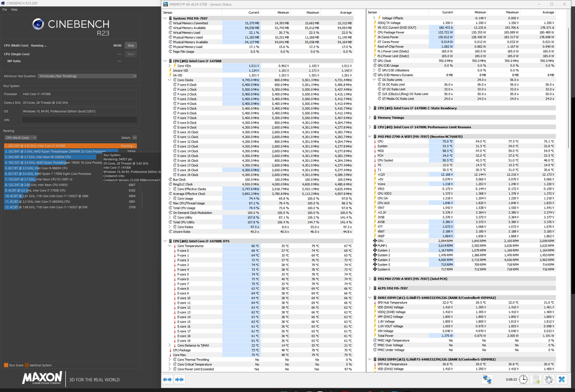Image resolution: width=575 pixels, height=392 pixels.
Task: Click thermometer icon beside P-core 0 temperature
Action: click(175, 250)
